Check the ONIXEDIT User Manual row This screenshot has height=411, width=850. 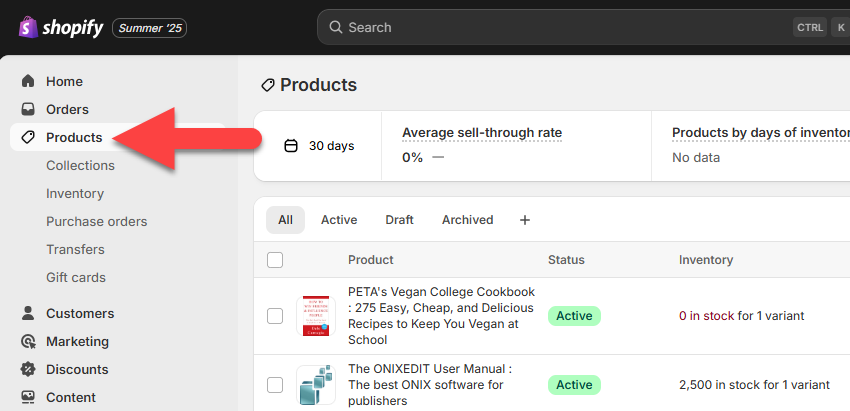[x=275, y=385]
